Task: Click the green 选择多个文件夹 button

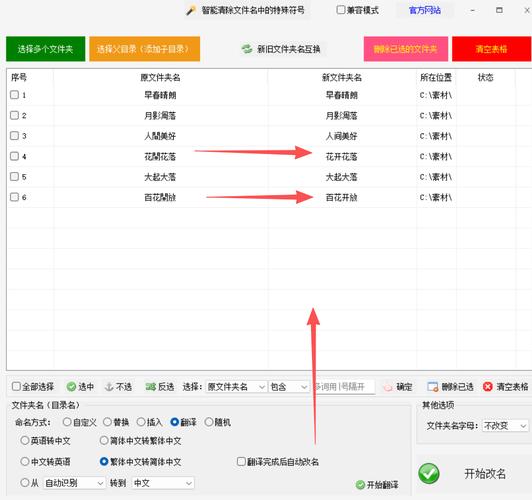Action: click(x=45, y=49)
